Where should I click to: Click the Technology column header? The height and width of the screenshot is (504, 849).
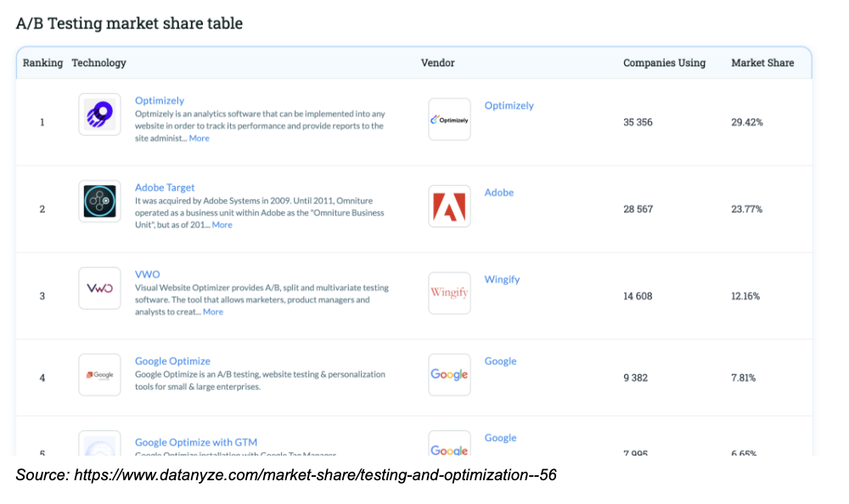98,63
